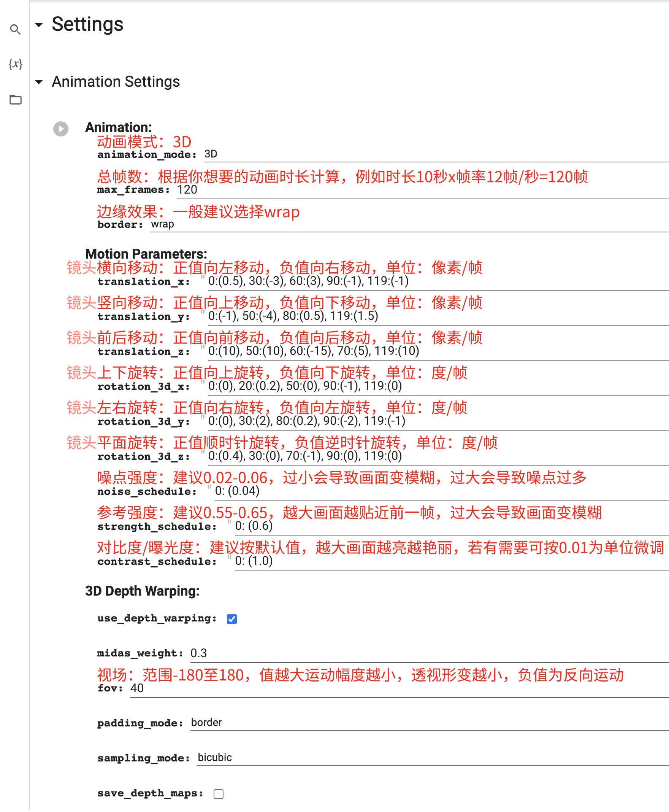The image size is (669, 812).
Task: Collapse the Animation Settings section
Action: [39, 82]
